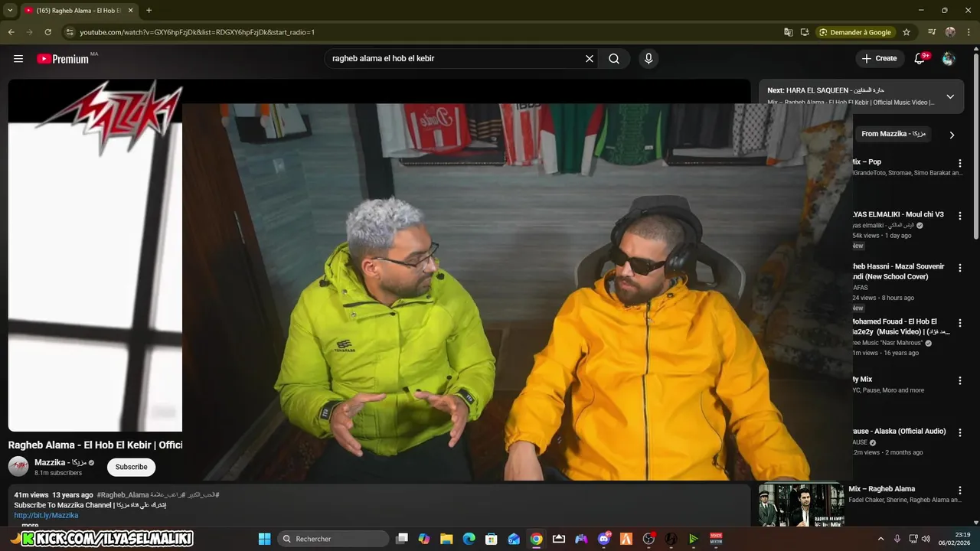Reload the page

tap(47, 32)
